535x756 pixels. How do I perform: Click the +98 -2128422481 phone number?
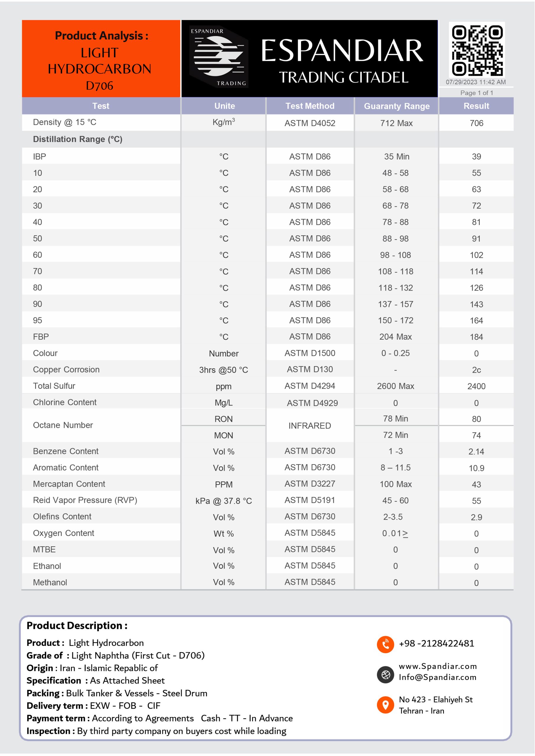[437, 643]
